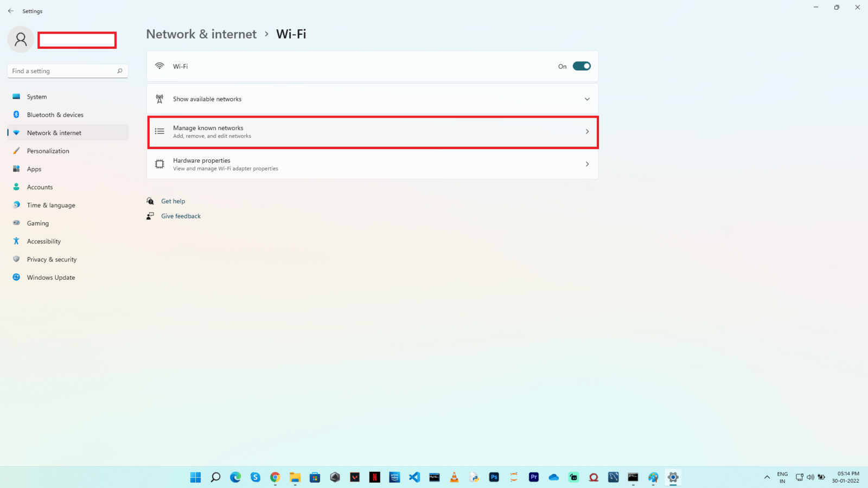Open Hardware properties for the Wi-Fi adapter
Viewport: 868px width, 488px height.
[372, 164]
